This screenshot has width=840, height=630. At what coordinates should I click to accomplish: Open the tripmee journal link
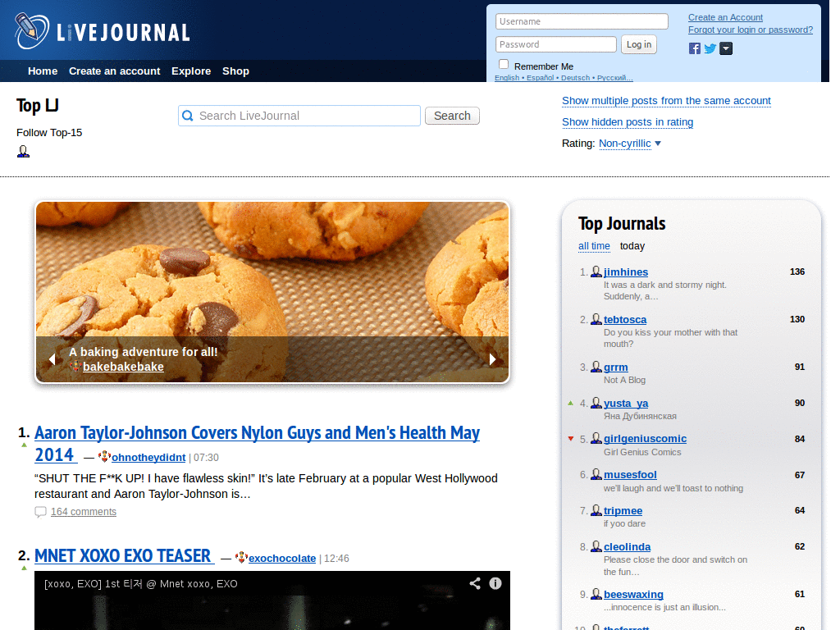click(623, 511)
